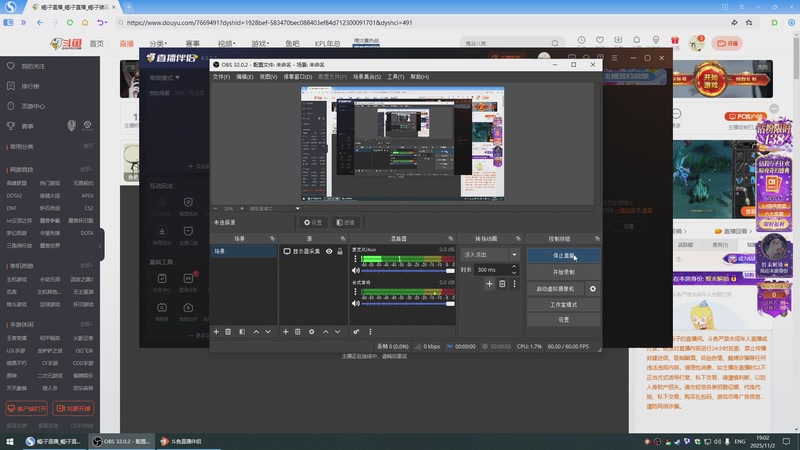Open Desktop Audio channel three-dot options
Image resolution: width=800 pixels, height=450 pixels.
[356, 292]
